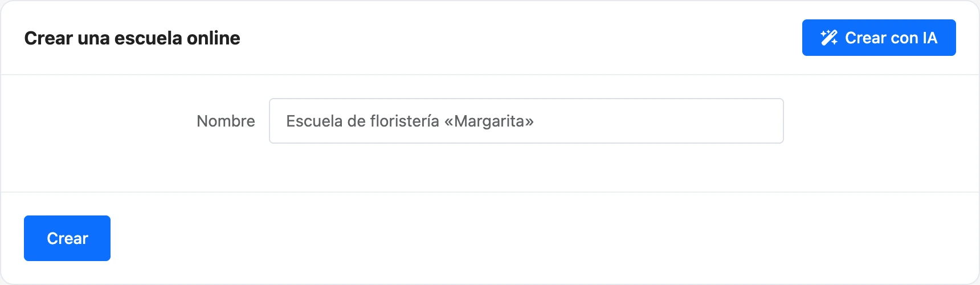Submit the form with the Crear button

(x=67, y=238)
